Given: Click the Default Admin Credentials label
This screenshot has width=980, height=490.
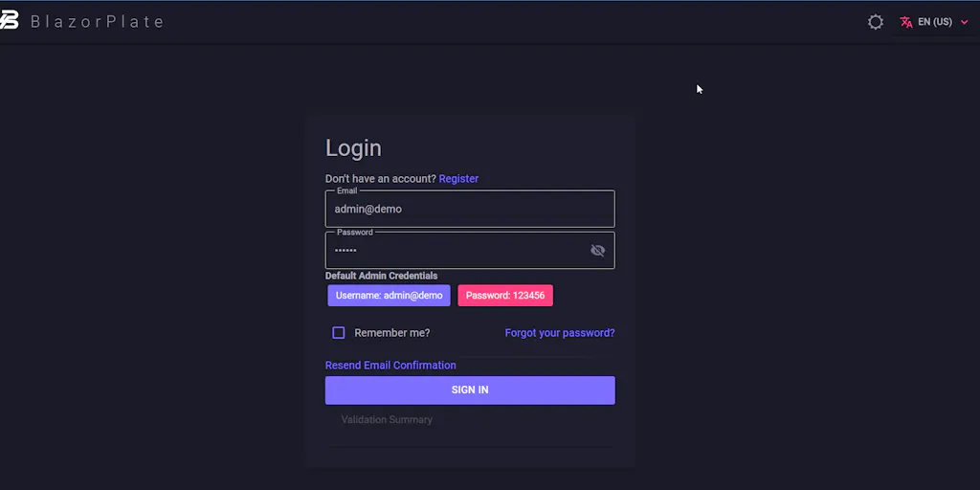Looking at the screenshot, I should [381, 276].
